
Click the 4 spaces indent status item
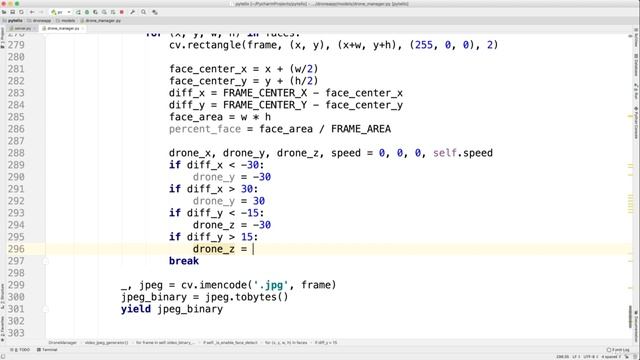pos(611,357)
